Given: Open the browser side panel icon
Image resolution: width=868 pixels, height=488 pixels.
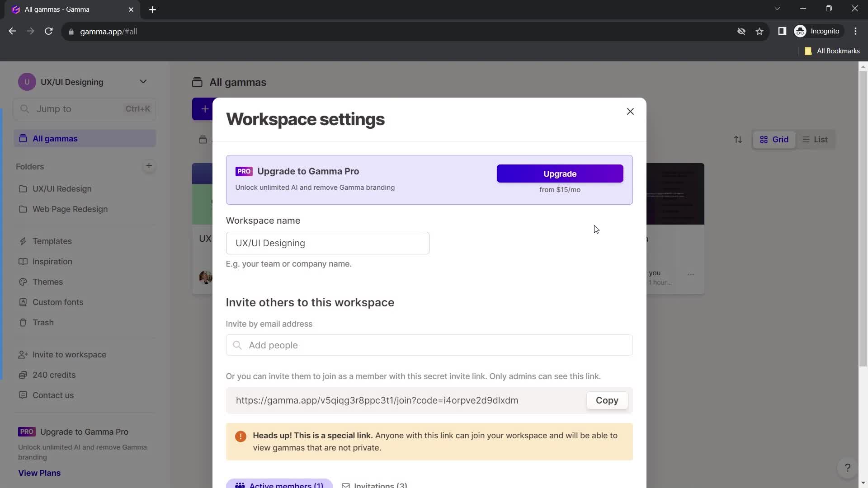Looking at the screenshot, I should click(782, 31).
